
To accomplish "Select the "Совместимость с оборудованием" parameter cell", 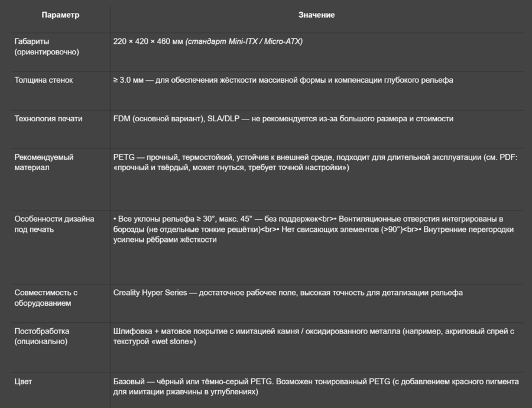I will pyautogui.click(x=46, y=297).
